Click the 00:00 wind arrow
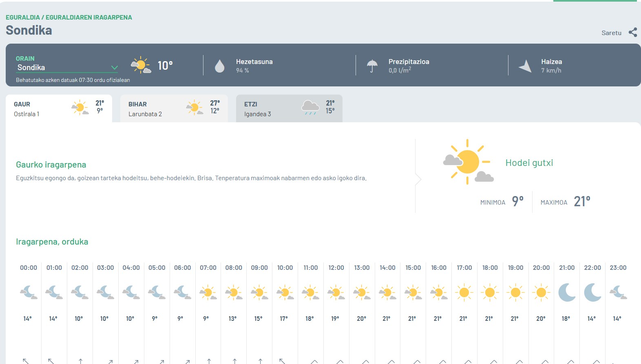Image resolution: width=641 pixels, height=364 pixels. pos(26,361)
